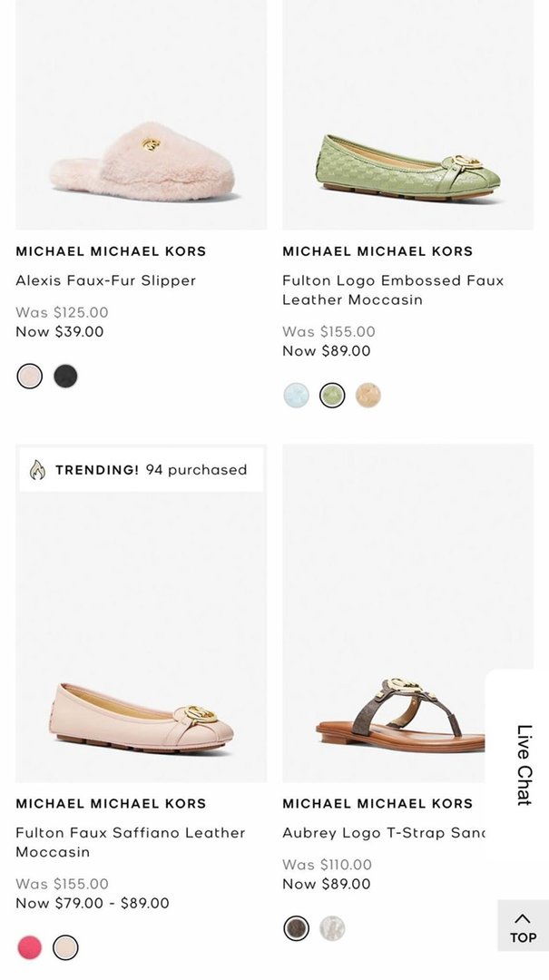Pick brown Aubrey T-Strap Sandal color
The image size is (549, 980).
pyautogui.click(x=297, y=928)
